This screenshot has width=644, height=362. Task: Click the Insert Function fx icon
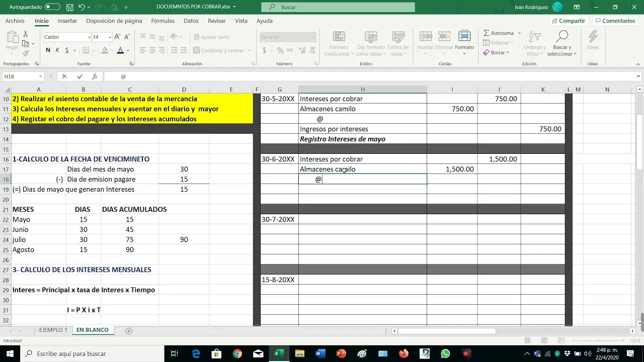[95, 76]
